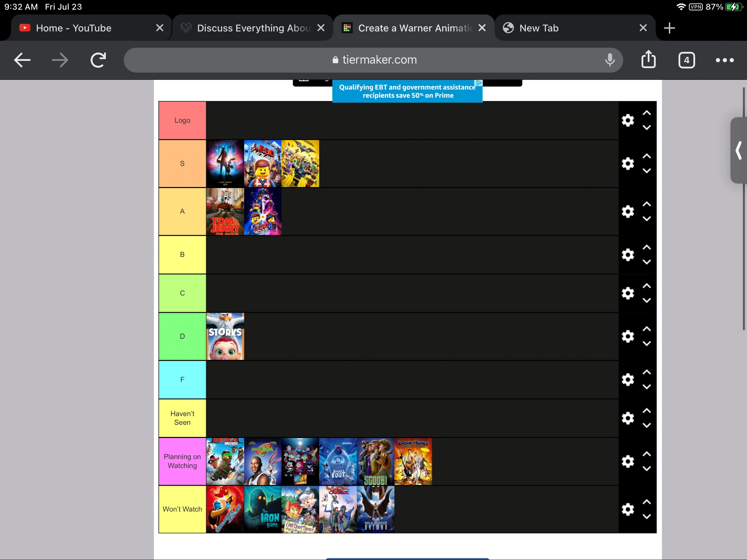Open settings for the Won't Watch tier
The width and height of the screenshot is (747, 560).
(x=628, y=509)
